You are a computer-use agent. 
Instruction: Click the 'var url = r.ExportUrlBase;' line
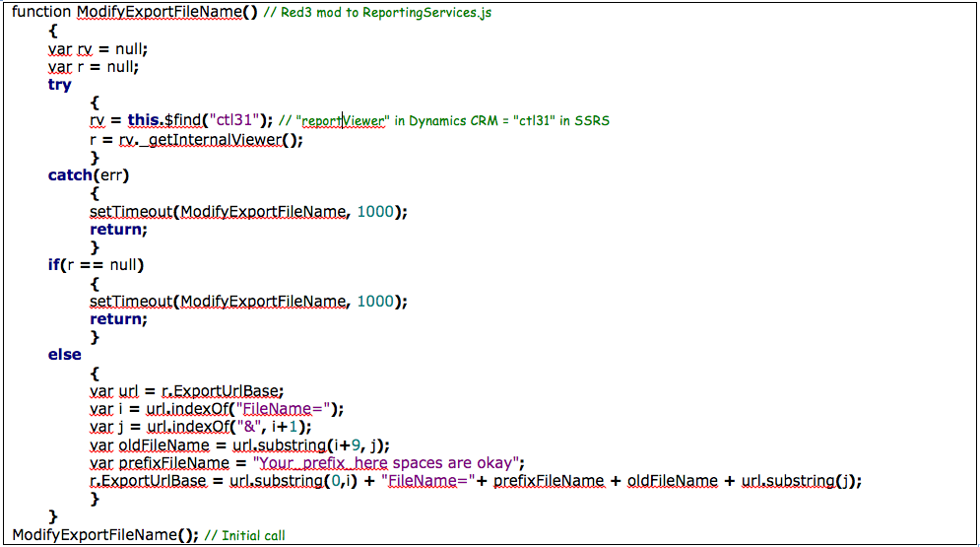point(187,391)
